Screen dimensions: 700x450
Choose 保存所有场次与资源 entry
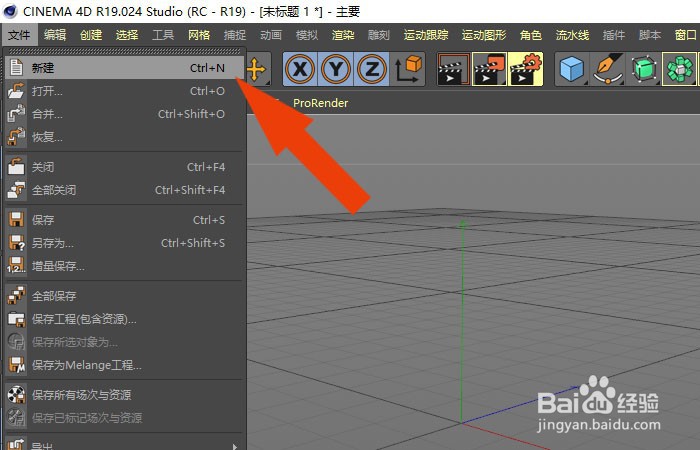125,395
